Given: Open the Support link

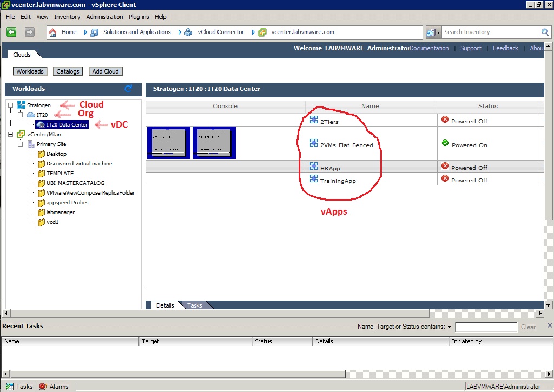Looking at the screenshot, I should tap(471, 48).
